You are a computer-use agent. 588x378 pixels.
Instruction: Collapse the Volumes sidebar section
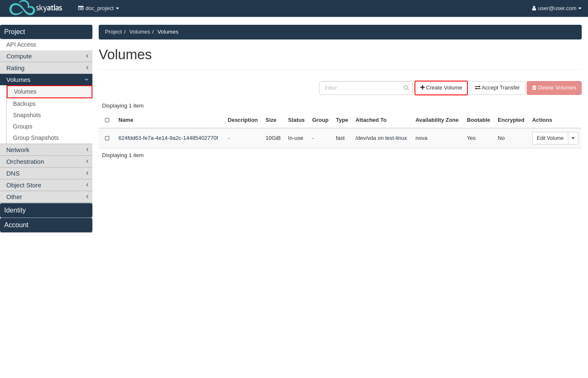(46, 80)
